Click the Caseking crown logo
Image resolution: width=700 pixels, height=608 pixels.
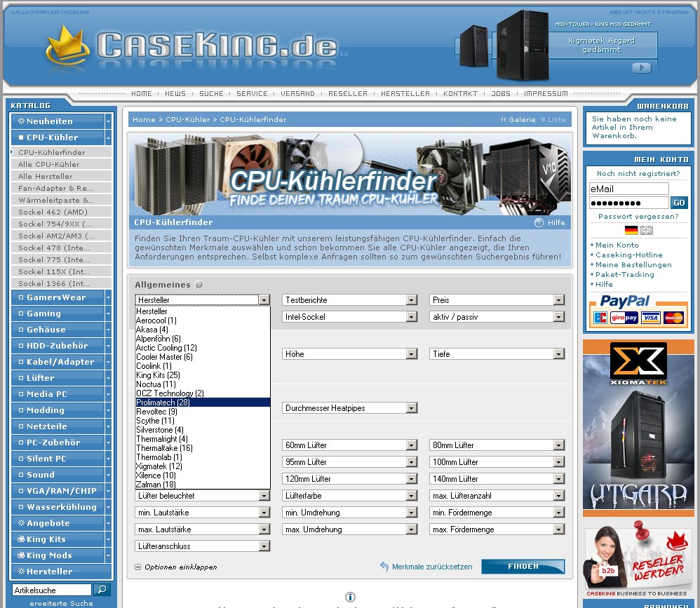pyautogui.click(x=67, y=47)
